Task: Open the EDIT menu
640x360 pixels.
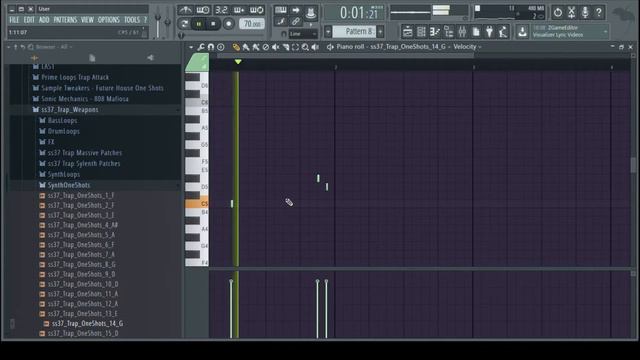Action: (x=29, y=20)
